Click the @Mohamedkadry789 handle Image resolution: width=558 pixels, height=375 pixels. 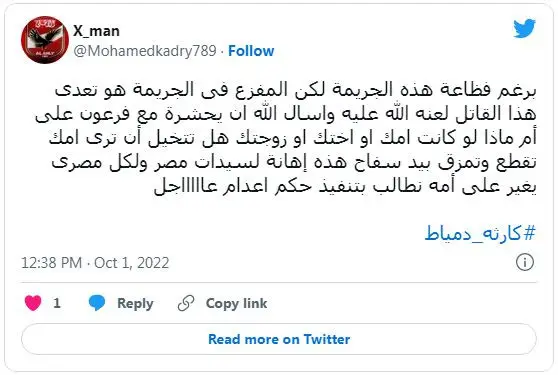(145, 51)
